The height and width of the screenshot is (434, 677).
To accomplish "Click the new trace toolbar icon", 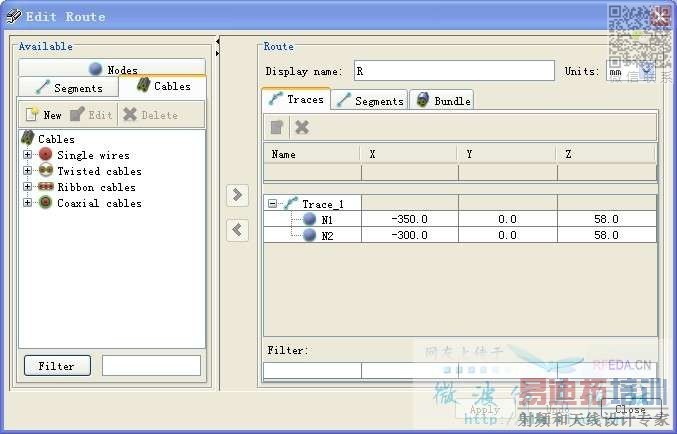I will coord(276,127).
